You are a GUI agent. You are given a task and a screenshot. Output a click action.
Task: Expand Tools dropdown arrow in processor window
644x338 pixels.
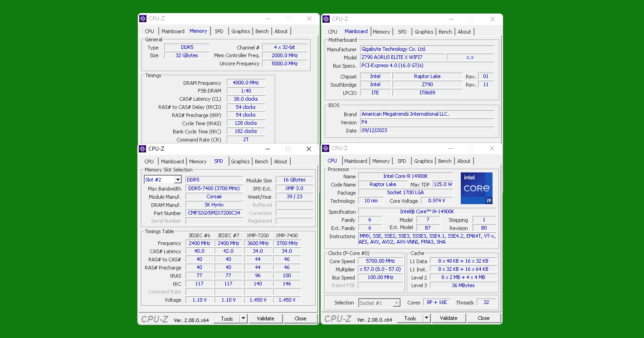pyautogui.click(x=426, y=318)
